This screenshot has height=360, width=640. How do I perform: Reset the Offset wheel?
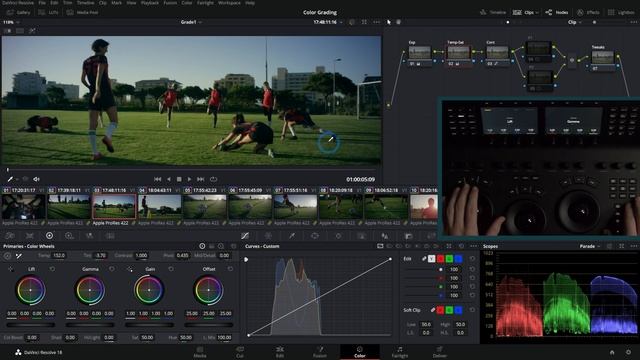(x=230, y=269)
